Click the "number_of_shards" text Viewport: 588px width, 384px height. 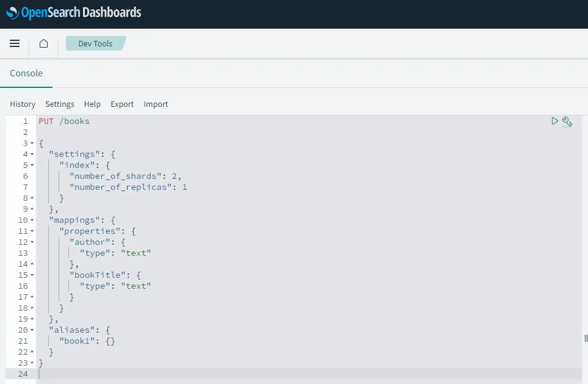115,176
